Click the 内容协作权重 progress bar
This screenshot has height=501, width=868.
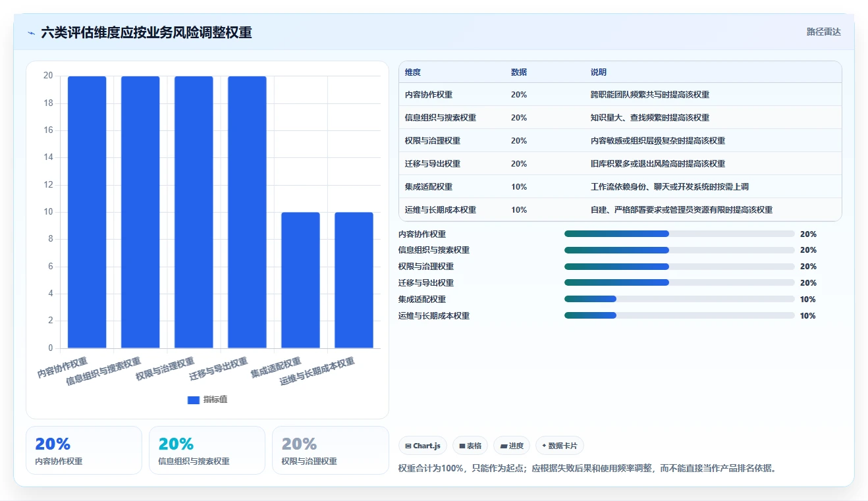pos(680,234)
